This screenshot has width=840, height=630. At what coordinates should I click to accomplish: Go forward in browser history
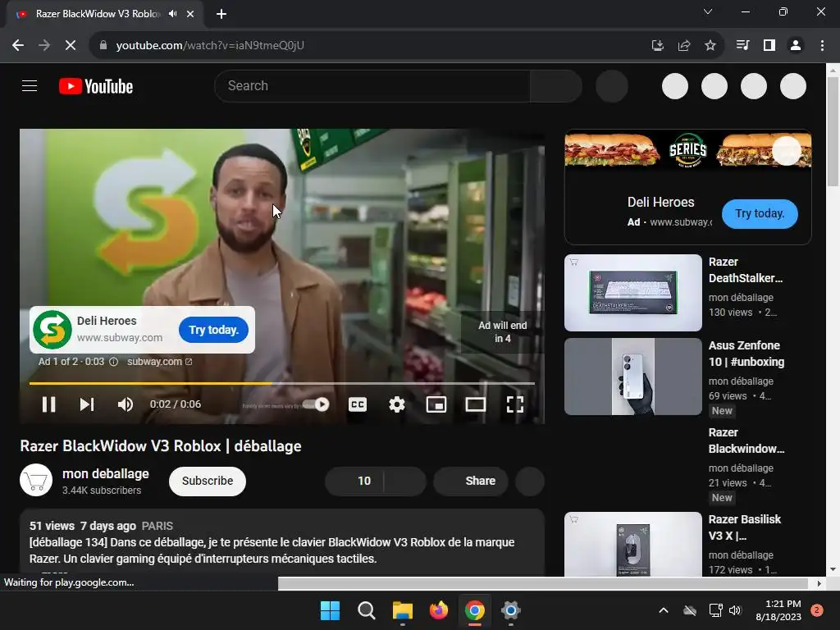44,46
